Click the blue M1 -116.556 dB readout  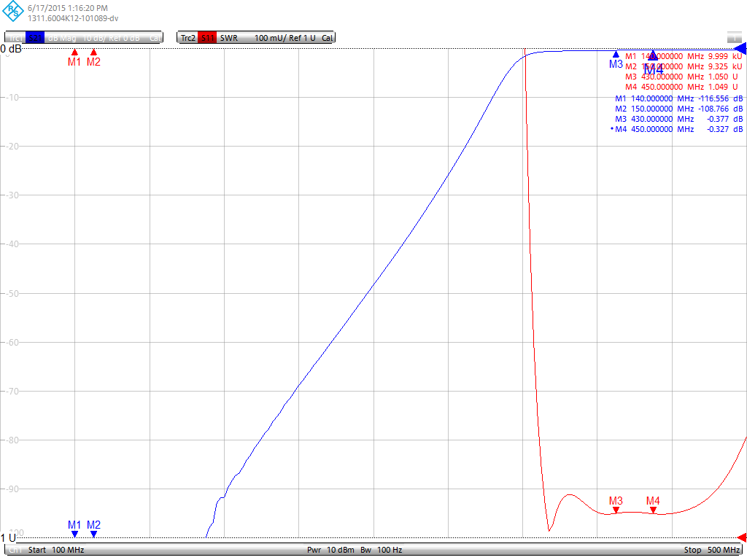coord(679,98)
